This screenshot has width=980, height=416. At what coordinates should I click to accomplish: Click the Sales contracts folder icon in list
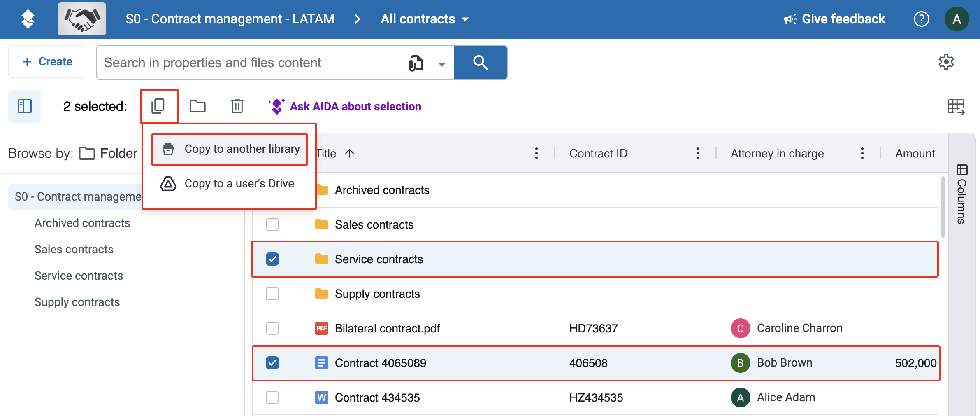click(x=322, y=224)
